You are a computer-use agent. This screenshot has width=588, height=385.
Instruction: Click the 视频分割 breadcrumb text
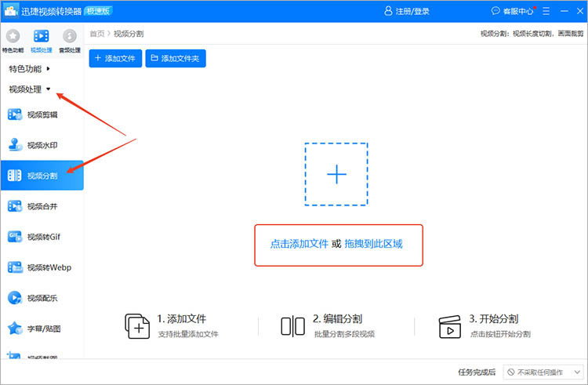(129, 34)
